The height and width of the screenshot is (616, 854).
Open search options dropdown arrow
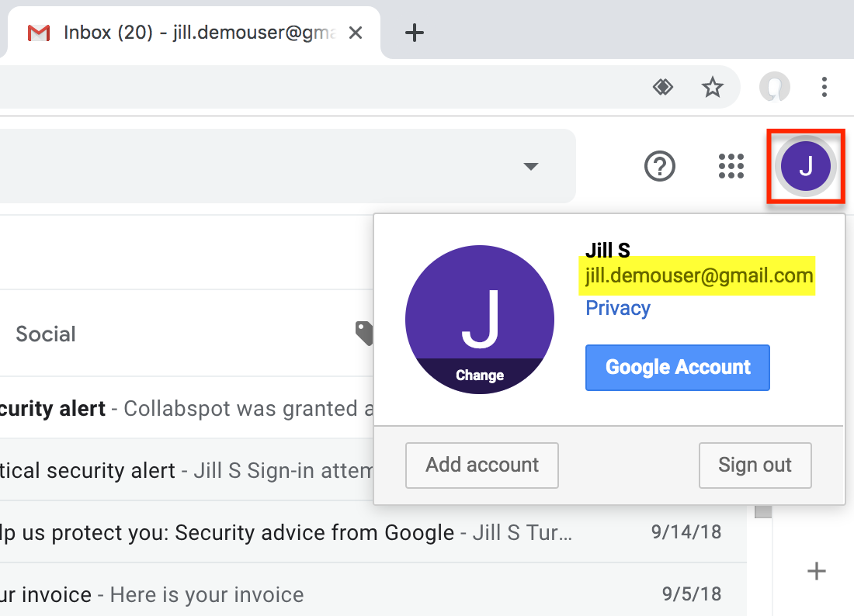[x=530, y=166]
